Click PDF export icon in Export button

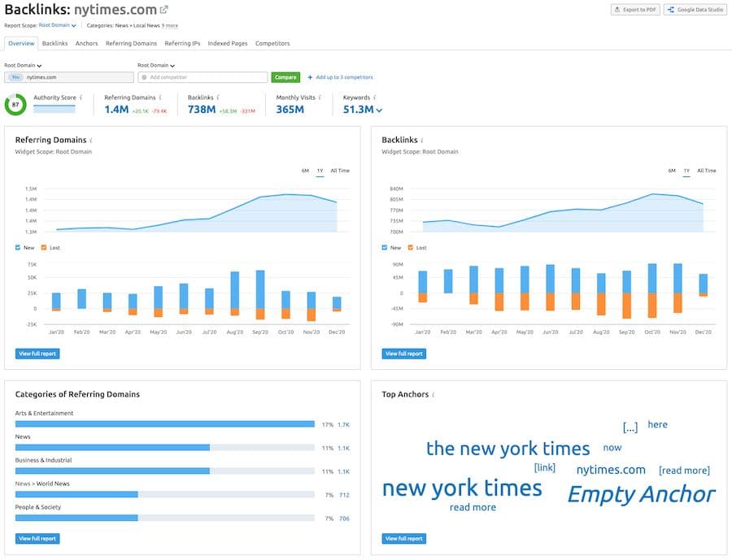617,9
